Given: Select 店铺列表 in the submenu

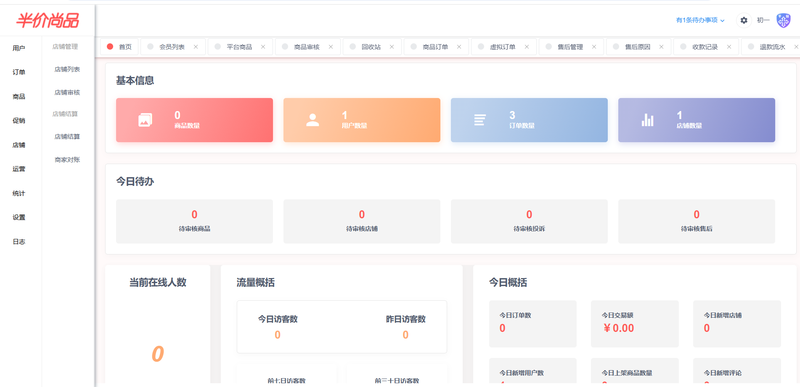Looking at the screenshot, I should (67, 69).
